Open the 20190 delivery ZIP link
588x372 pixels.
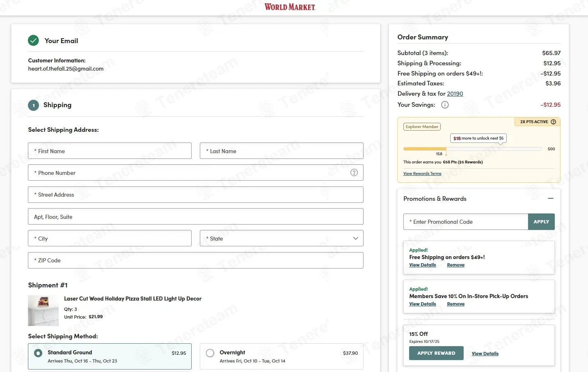coord(455,94)
